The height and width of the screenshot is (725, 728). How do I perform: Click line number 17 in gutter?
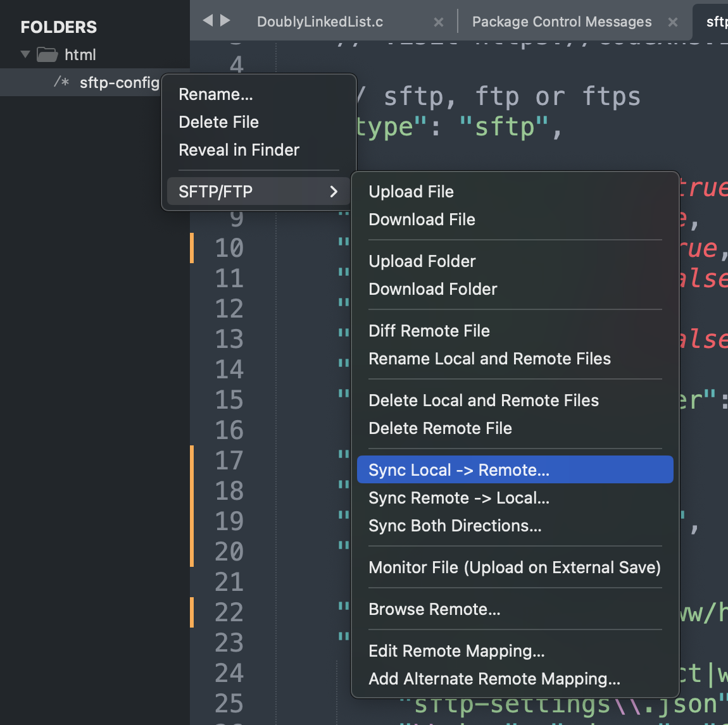(x=229, y=460)
